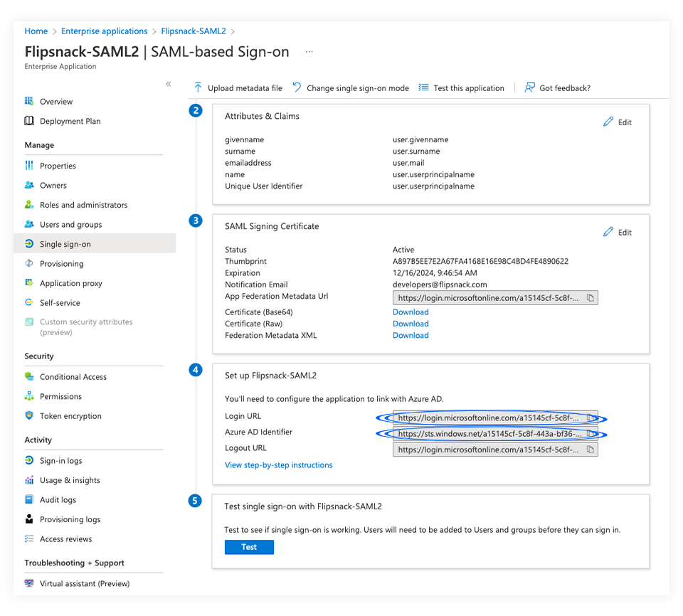Click the Upload metadata file arrow icon

pyautogui.click(x=198, y=87)
